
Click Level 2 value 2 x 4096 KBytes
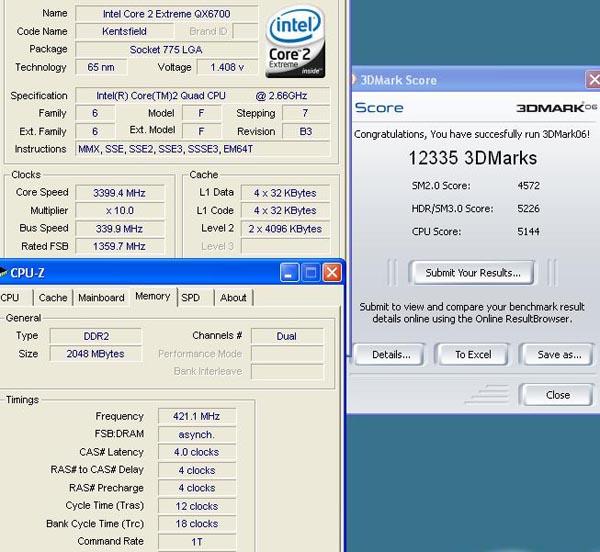pyautogui.click(x=285, y=229)
